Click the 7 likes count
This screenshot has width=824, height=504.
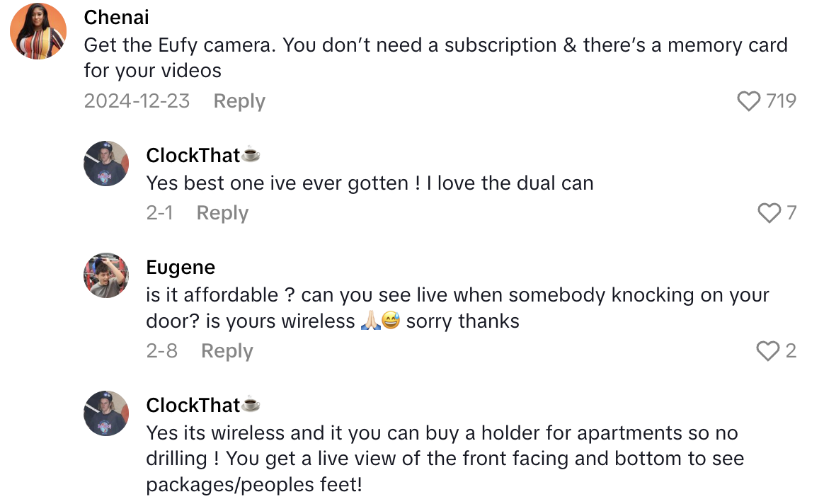coord(791,213)
